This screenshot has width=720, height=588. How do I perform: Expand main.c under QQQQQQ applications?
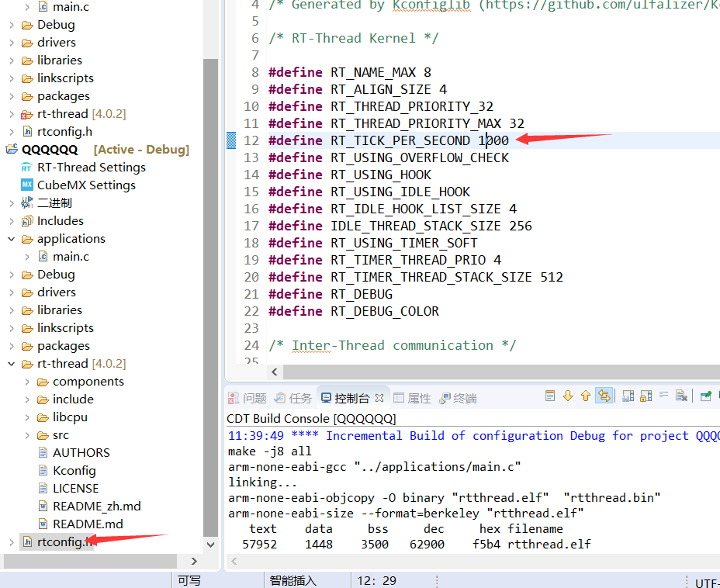(x=27, y=257)
